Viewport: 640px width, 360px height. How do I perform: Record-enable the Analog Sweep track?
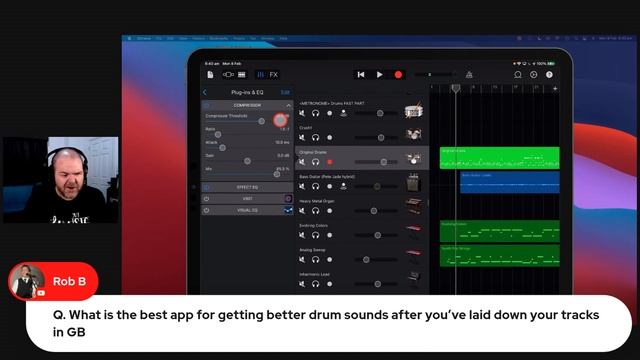(x=329, y=260)
